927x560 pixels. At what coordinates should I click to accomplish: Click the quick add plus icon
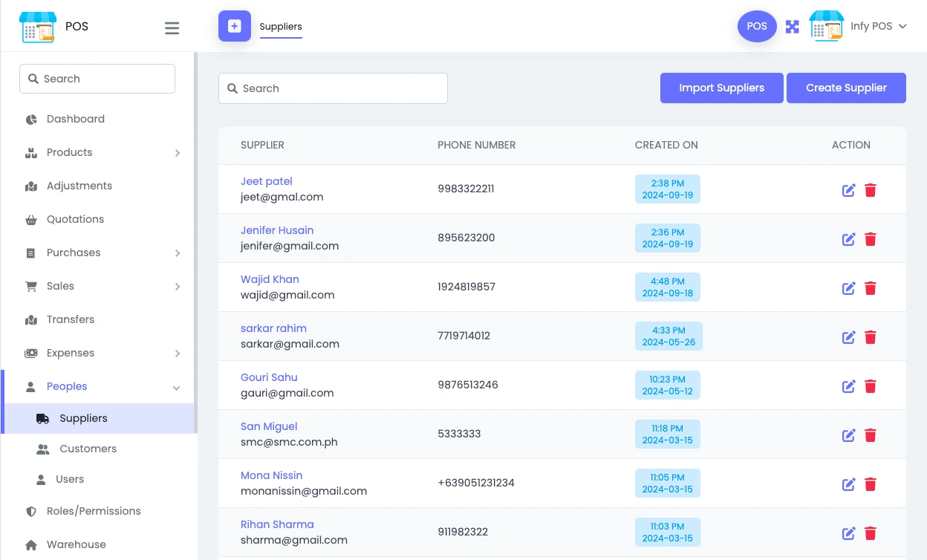(x=235, y=26)
